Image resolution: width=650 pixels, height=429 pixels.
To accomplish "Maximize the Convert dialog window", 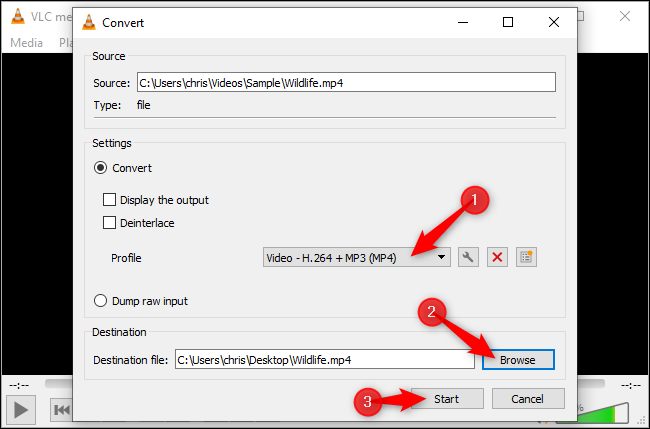I will pyautogui.click(x=508, y=22).
